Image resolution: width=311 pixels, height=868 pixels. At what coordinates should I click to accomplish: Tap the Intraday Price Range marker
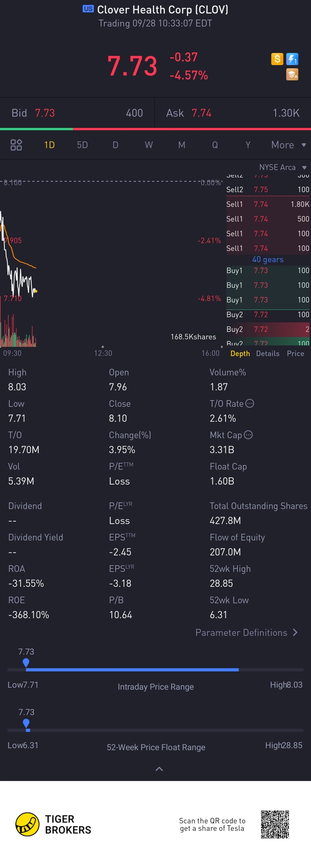tap(26, 663)
